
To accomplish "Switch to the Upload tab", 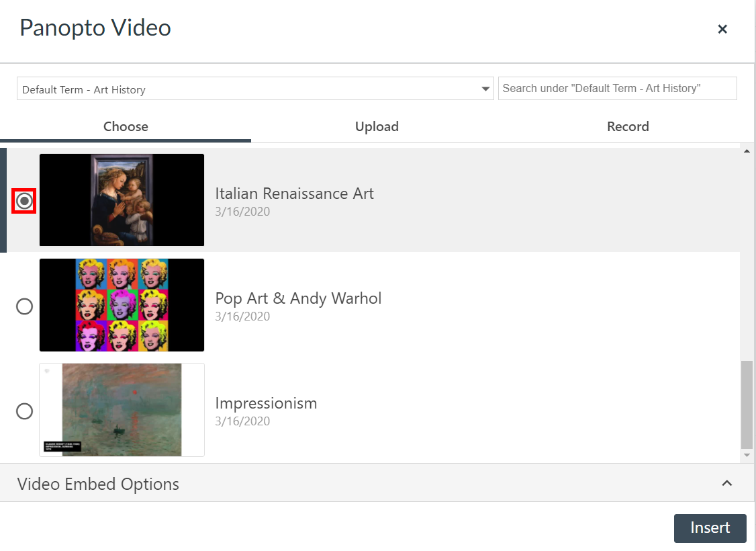I will tap(377, 126).
